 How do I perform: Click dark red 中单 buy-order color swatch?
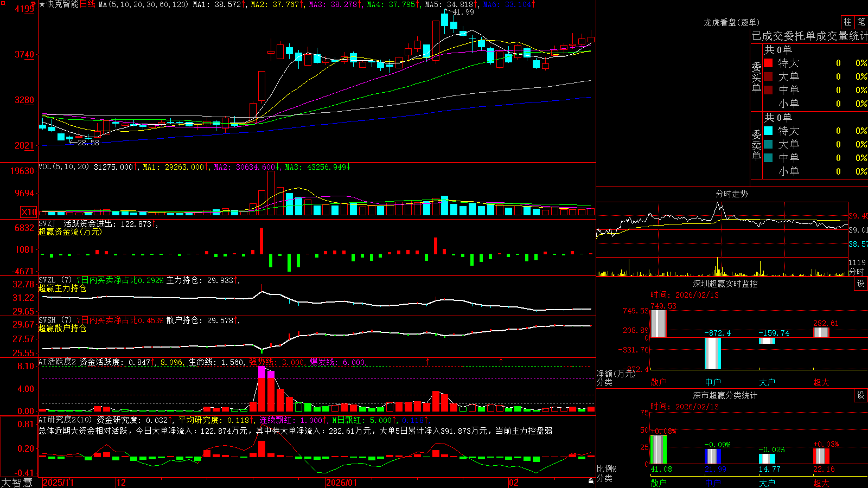[768, 90]
